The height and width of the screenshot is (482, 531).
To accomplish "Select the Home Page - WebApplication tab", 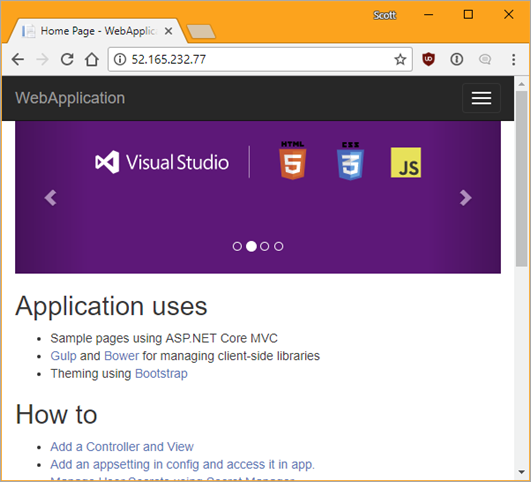I will click(97, 31).
